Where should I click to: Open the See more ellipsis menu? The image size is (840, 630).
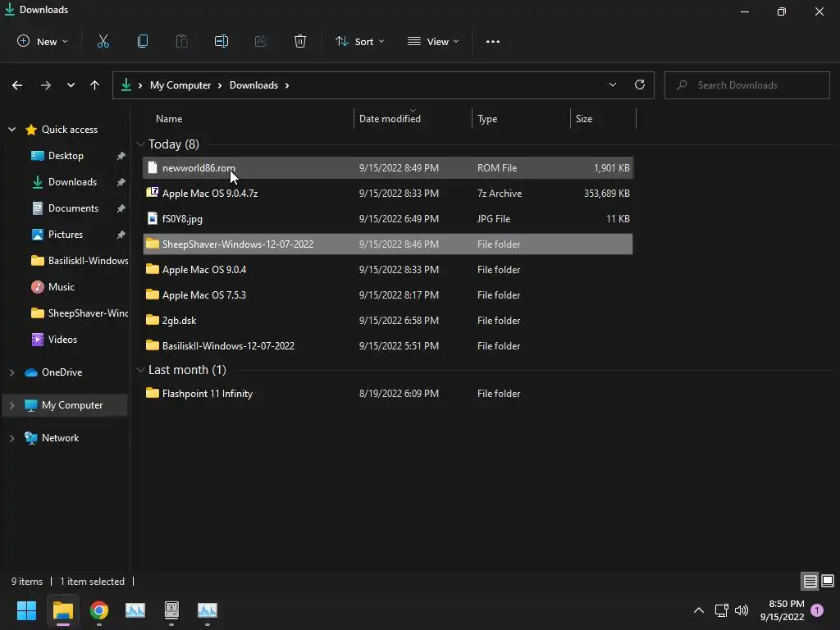coord(493,41)
